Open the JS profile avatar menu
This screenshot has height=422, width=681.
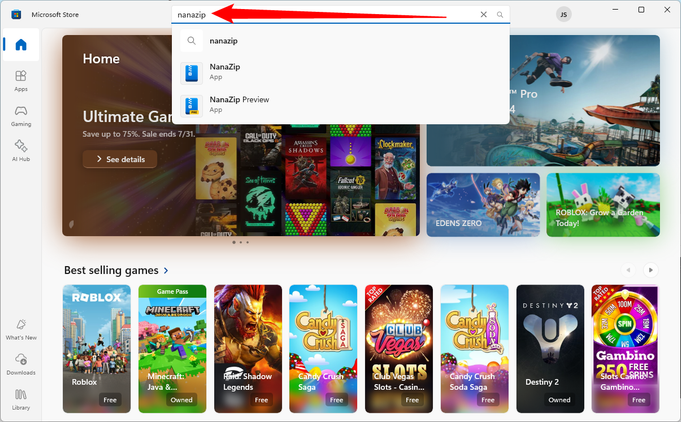point(563,14)
